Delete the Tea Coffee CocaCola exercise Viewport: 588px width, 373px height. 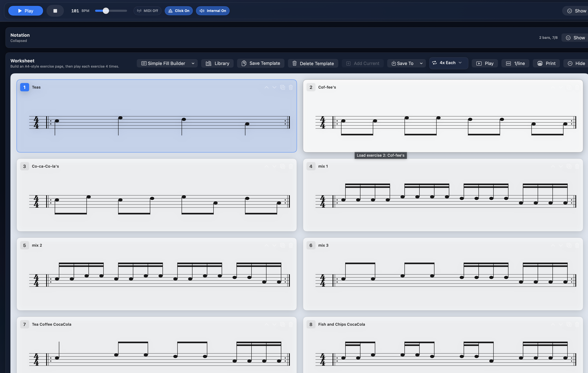[x=291, y=324]
